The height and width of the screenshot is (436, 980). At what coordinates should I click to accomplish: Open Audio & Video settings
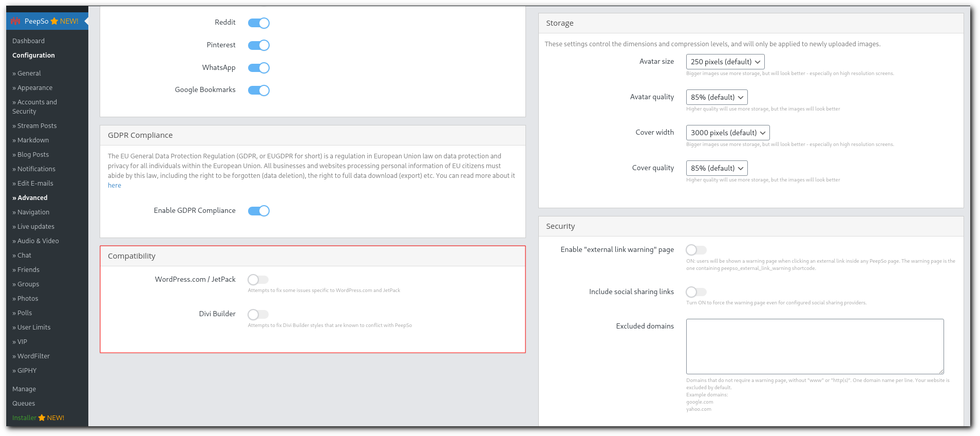pos(35,241)
